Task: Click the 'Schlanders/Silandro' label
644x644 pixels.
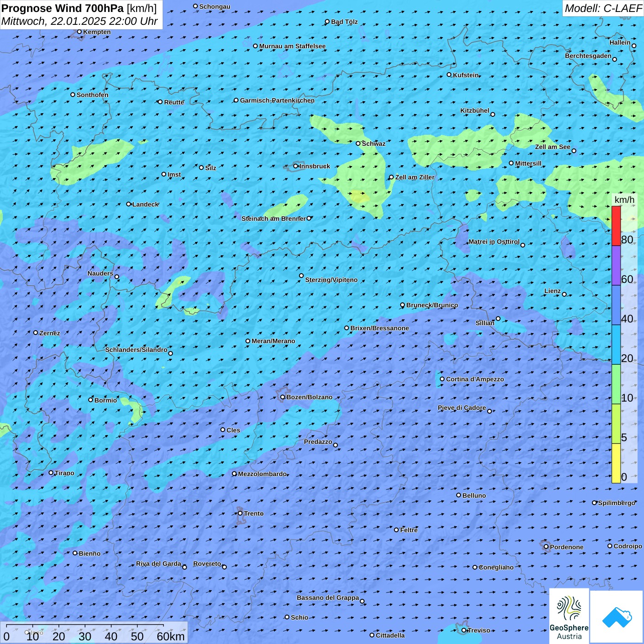Action: [x=137, y=350]
